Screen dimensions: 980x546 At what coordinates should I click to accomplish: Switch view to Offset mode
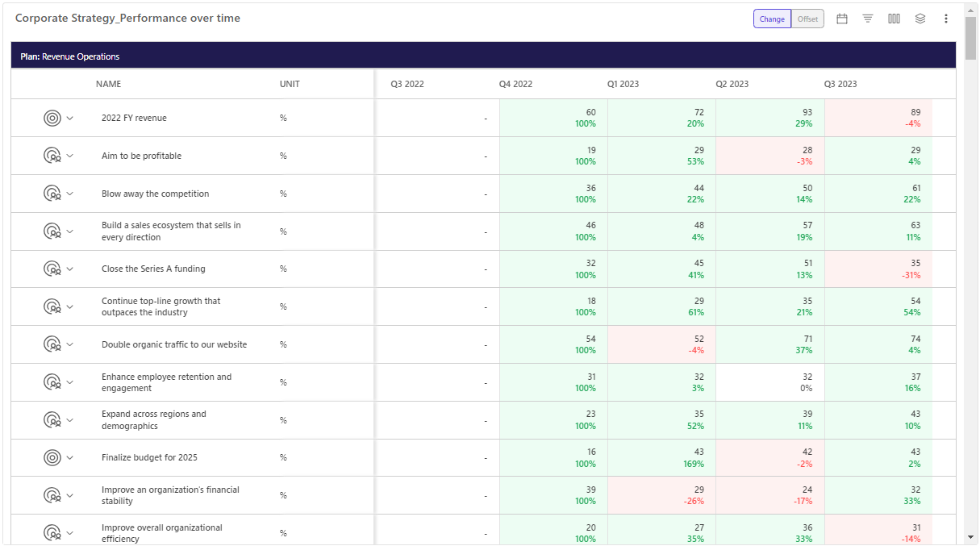click(807, 19)
